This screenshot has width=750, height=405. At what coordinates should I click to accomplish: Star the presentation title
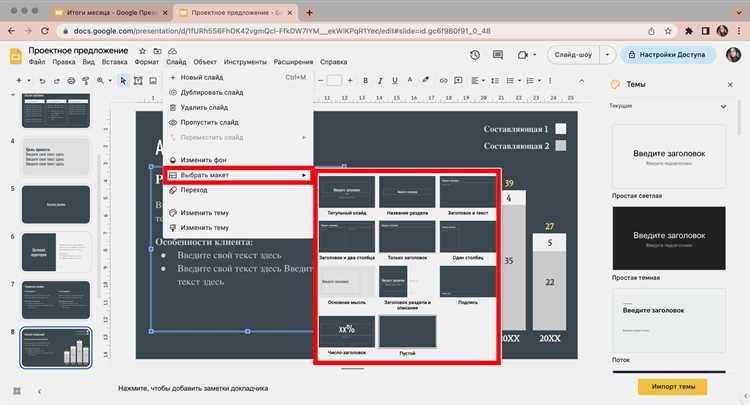(x=142, y=51)
